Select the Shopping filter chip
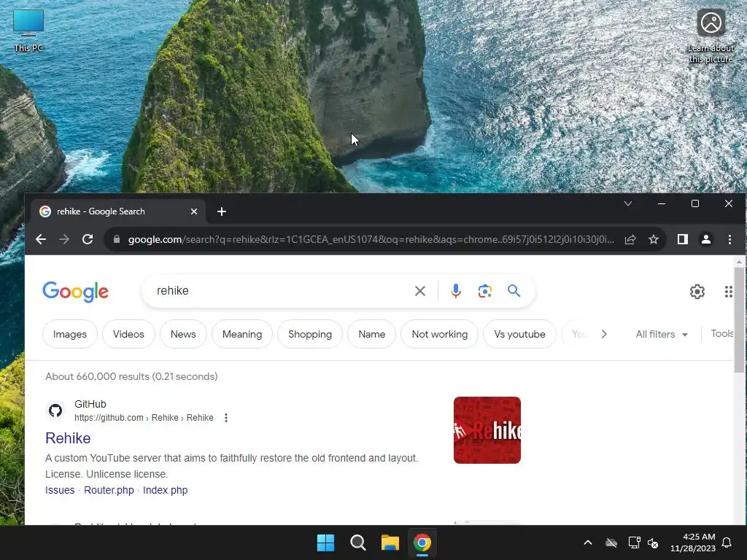The image size is (747, 560). pos(309,334)
